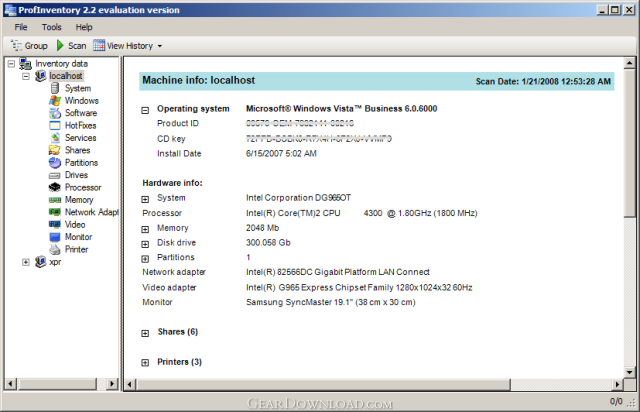Expand the System hardware details

pyautogui.click(x=145, y=199)
